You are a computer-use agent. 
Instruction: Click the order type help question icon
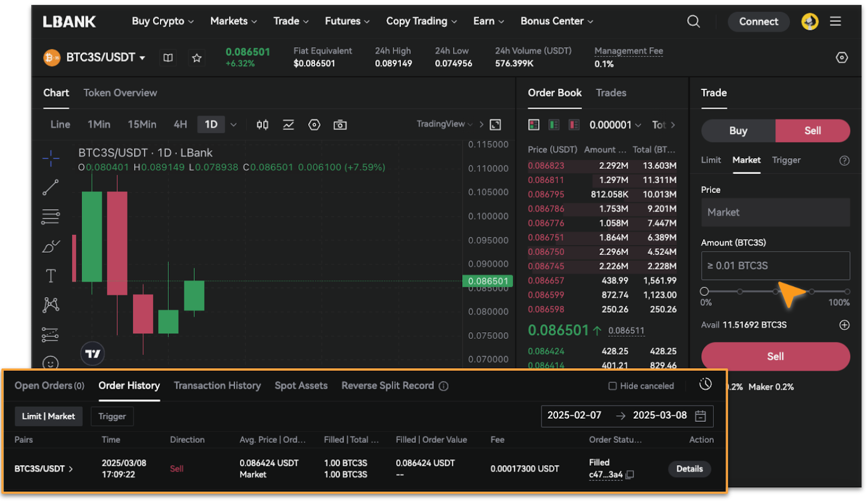[844, 160]
